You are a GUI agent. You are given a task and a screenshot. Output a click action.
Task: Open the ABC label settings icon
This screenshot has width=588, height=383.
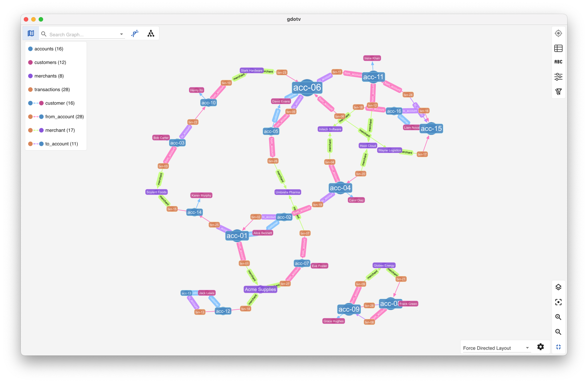(558, 62)
